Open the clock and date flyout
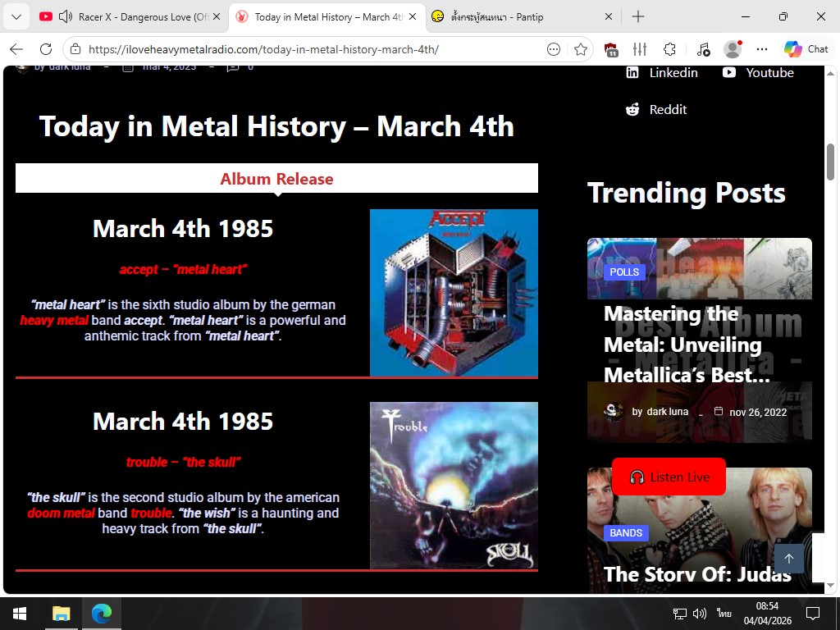This screenshot has height=630, width=840. point(767,614)
